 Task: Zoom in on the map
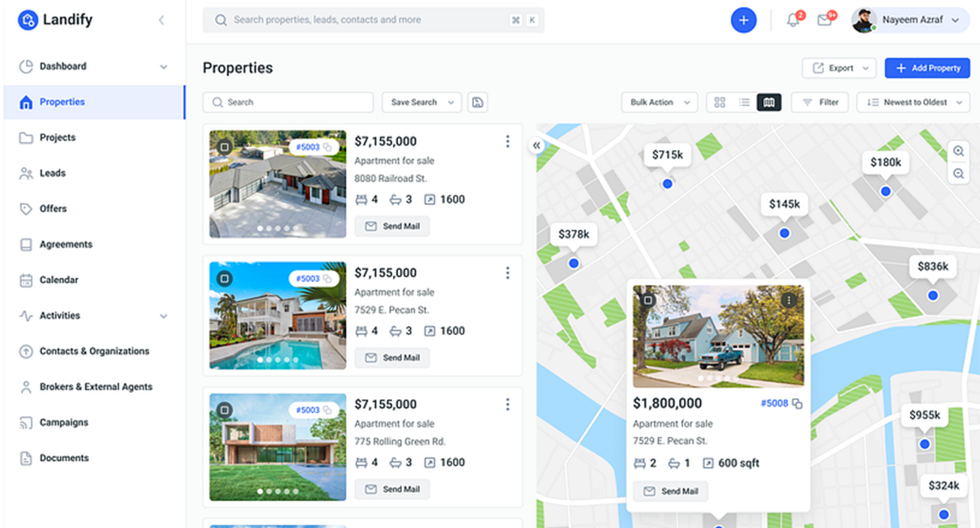pyautogui.click(x=958, y=152)
